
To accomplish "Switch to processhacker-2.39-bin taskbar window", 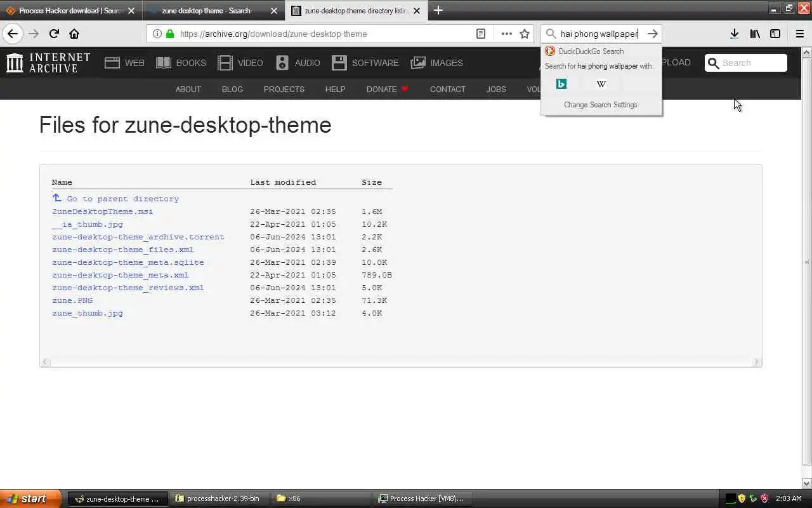I will (219, 498).
